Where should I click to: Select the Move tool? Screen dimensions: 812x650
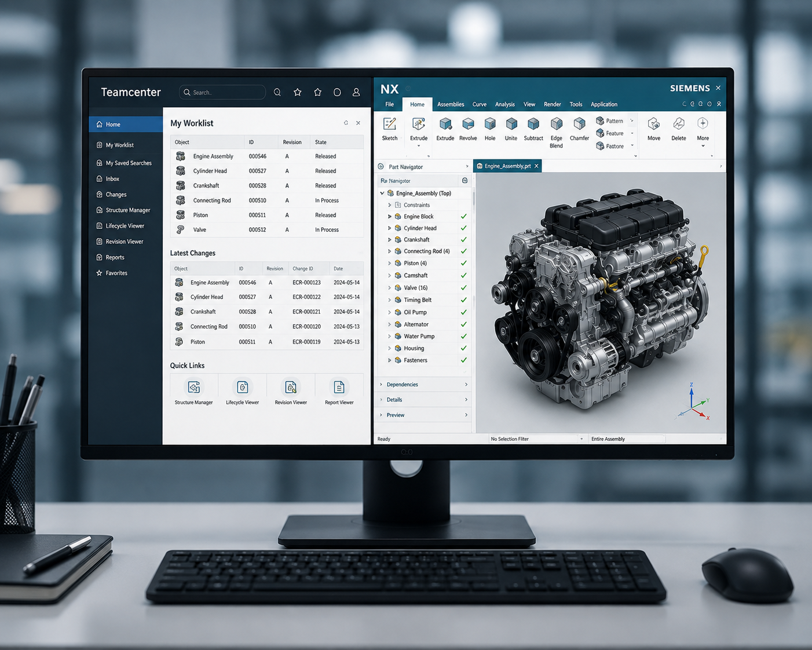pos(654,129)
